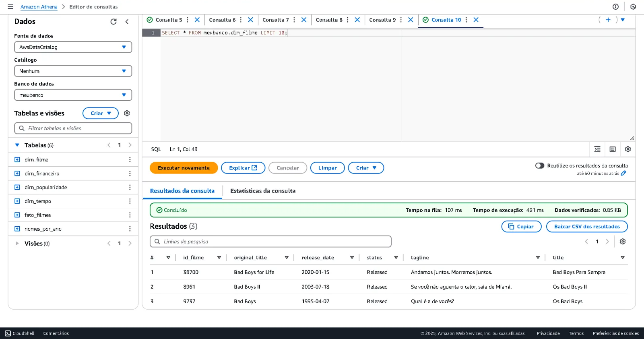Screen dimensions: 644x339
Task: Open the query tabs list dropdown arrow
Action: coord(623,20)
